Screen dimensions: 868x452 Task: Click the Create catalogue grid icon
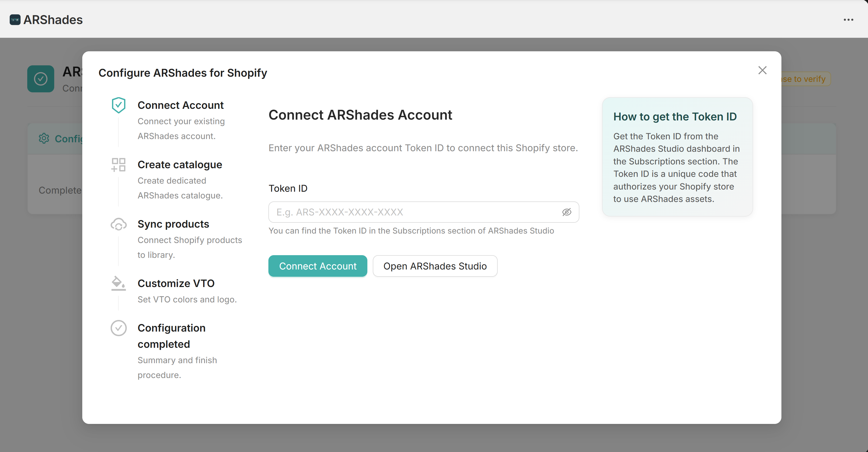pyautogui.click(x=119, y=165)
